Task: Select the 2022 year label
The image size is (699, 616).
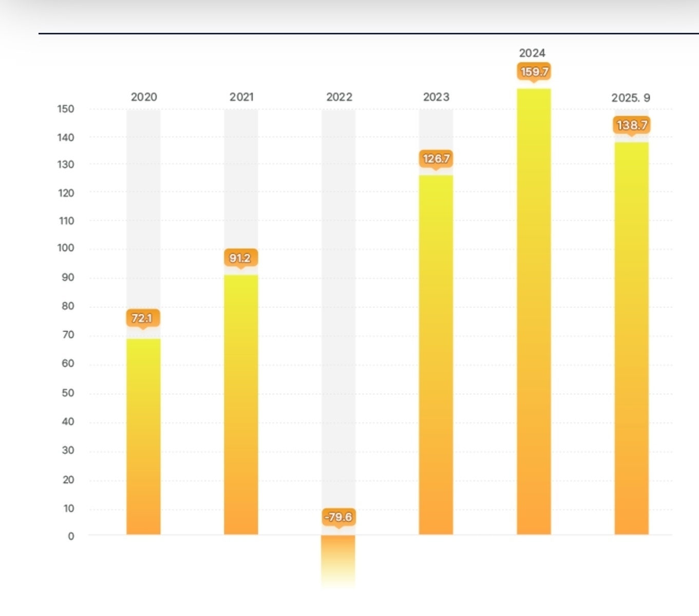Action: (339, 97)
